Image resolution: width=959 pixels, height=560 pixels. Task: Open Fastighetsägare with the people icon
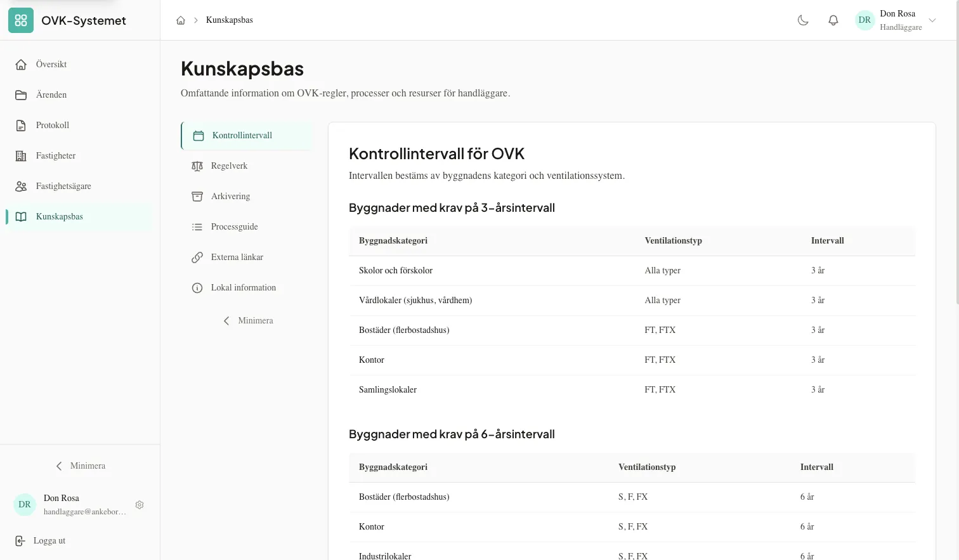point(20,186)
